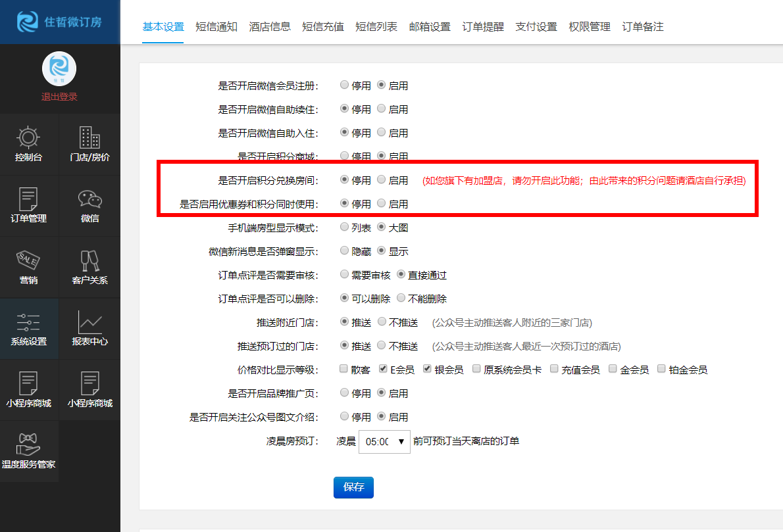Click the 退出登录 link
The height and width of the screenshot is (532, 783).
(59, 97)
